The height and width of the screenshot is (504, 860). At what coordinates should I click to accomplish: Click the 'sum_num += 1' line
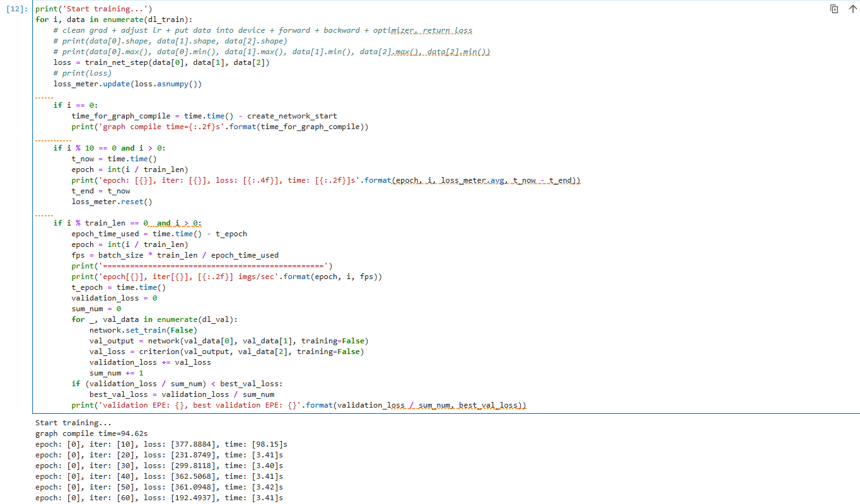116,373
